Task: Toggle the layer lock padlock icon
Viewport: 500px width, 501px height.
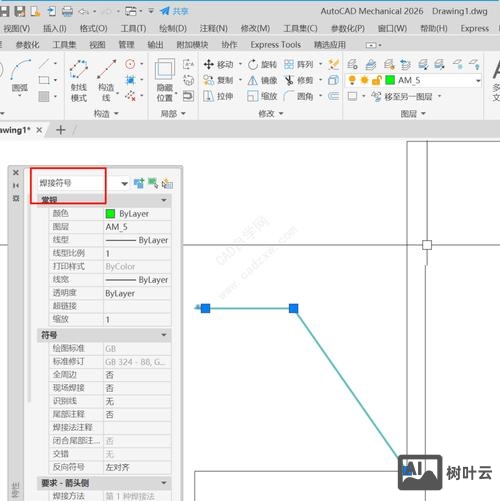Action: (x=377, y=80)
